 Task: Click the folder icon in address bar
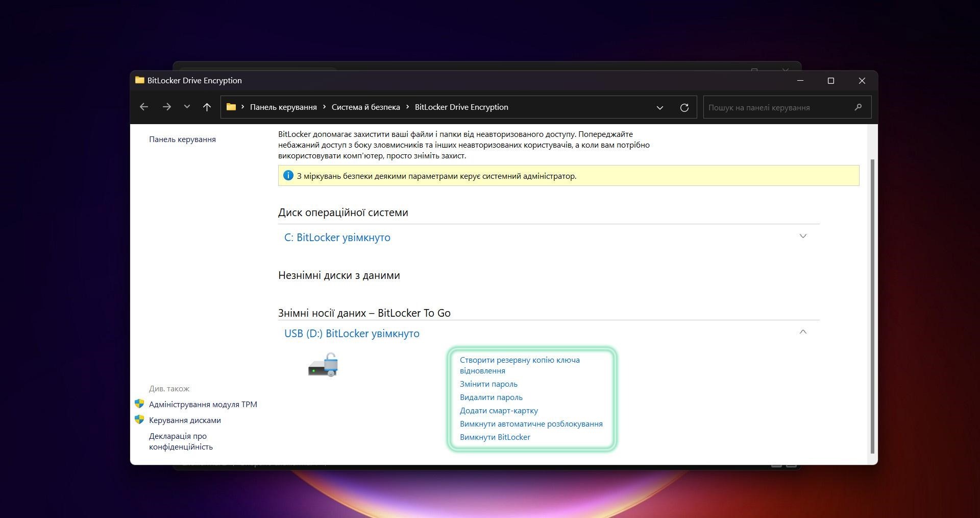[x=231, y=107]
